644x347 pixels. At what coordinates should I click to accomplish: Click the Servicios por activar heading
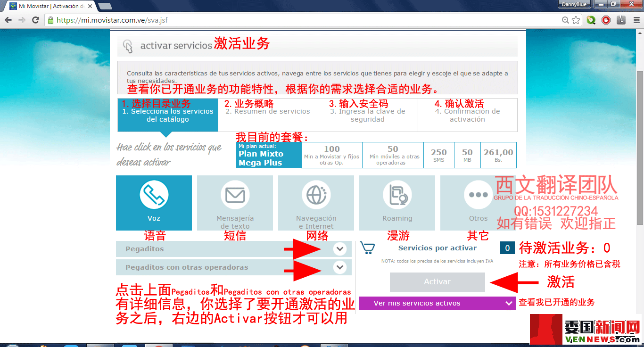438,248
